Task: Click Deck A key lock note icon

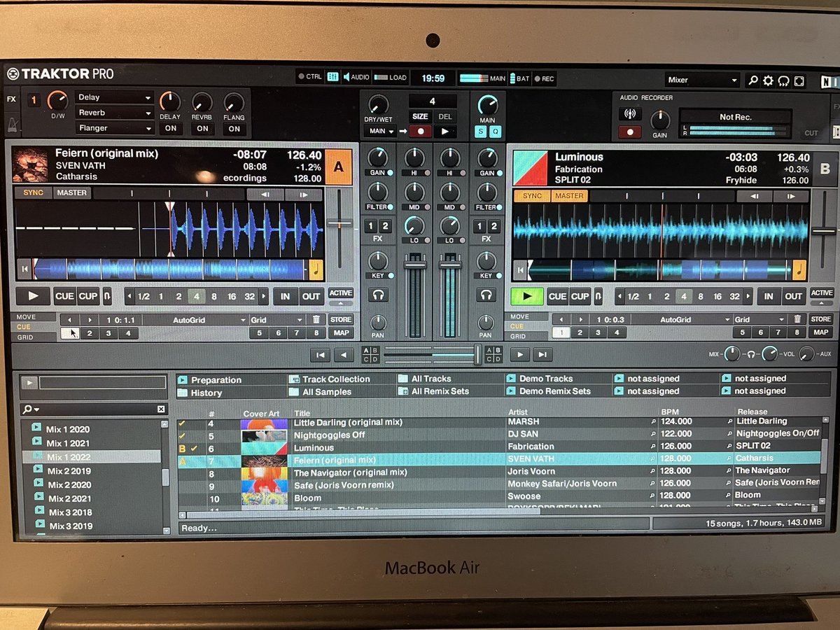Action: point(316,269)
